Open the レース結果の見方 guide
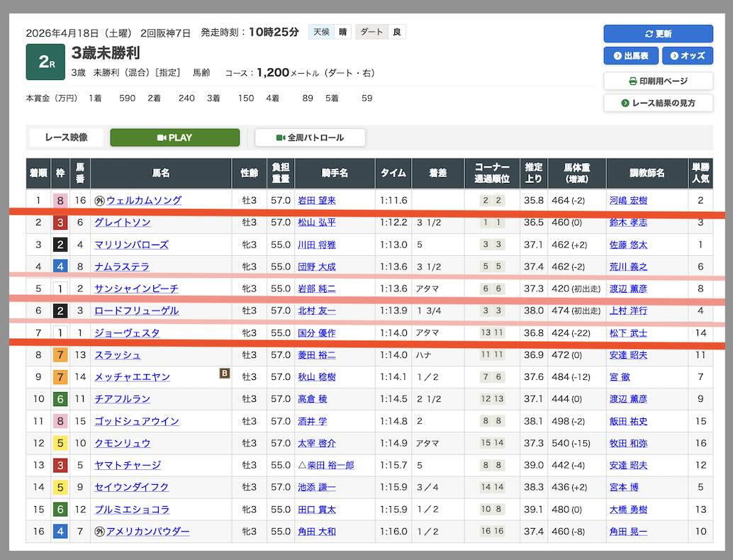The width and height of the screenshot is (733, 560). click(658, 103)
